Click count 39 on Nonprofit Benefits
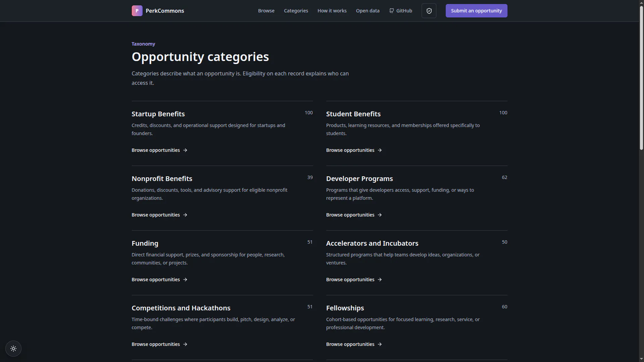Viewport: 644px width, 362px height. (310, 177)
